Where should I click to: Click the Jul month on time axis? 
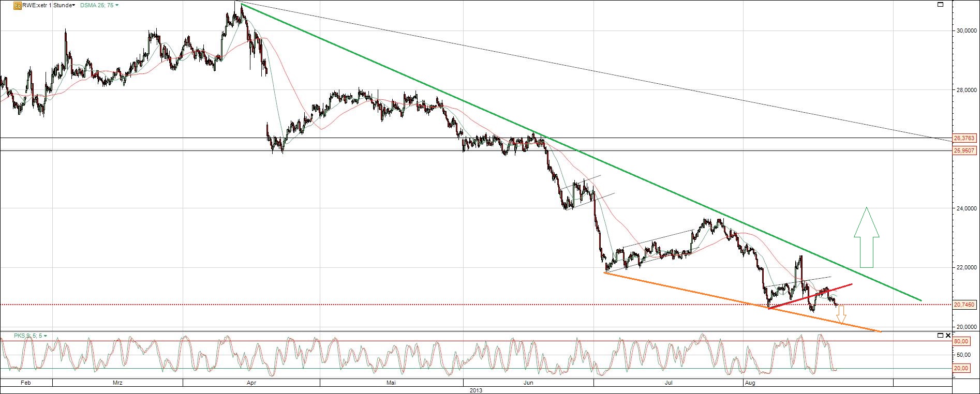pyautogui.click(x=669, y=383)
